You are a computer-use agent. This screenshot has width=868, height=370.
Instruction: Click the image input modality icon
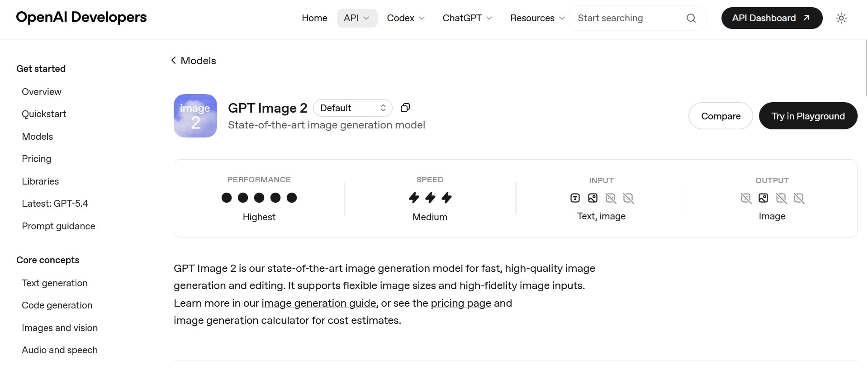[x=593, y=198]
